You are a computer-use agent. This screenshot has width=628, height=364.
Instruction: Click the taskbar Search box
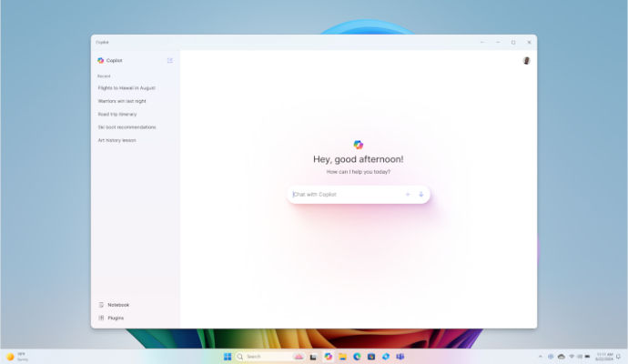click(x=264, y=357)
